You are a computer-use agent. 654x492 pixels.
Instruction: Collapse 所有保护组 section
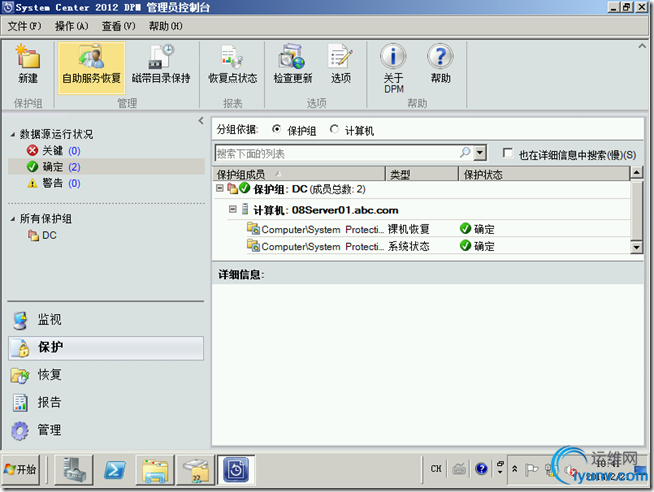coord(13,218)
